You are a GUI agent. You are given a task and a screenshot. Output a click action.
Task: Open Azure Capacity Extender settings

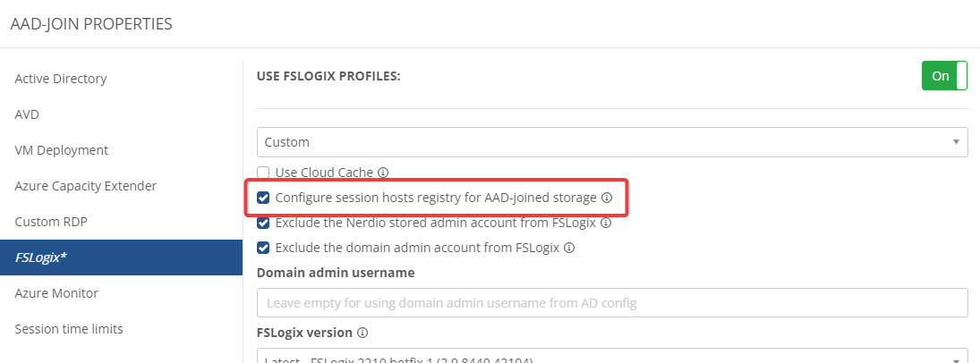click(85, 186)
